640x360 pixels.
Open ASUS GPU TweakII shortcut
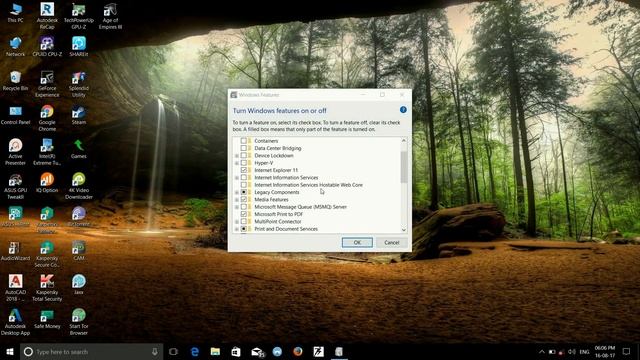coord(16,186)
